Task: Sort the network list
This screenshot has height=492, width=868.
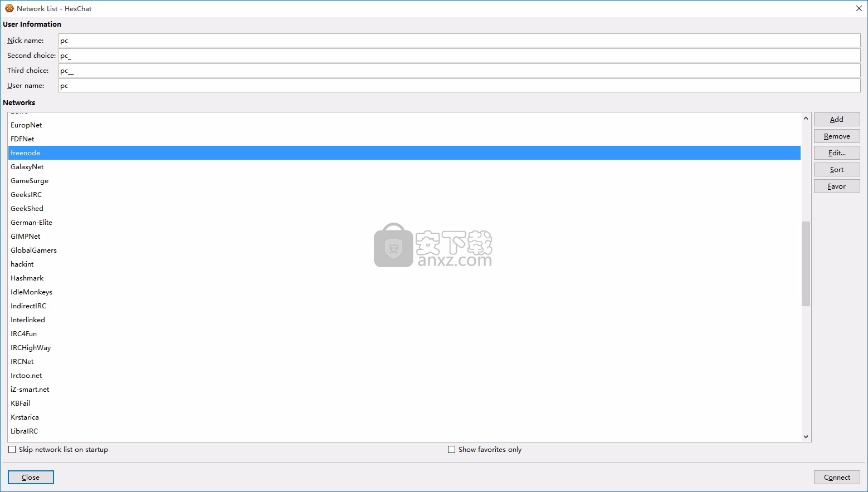Action: tap(837, 169)
